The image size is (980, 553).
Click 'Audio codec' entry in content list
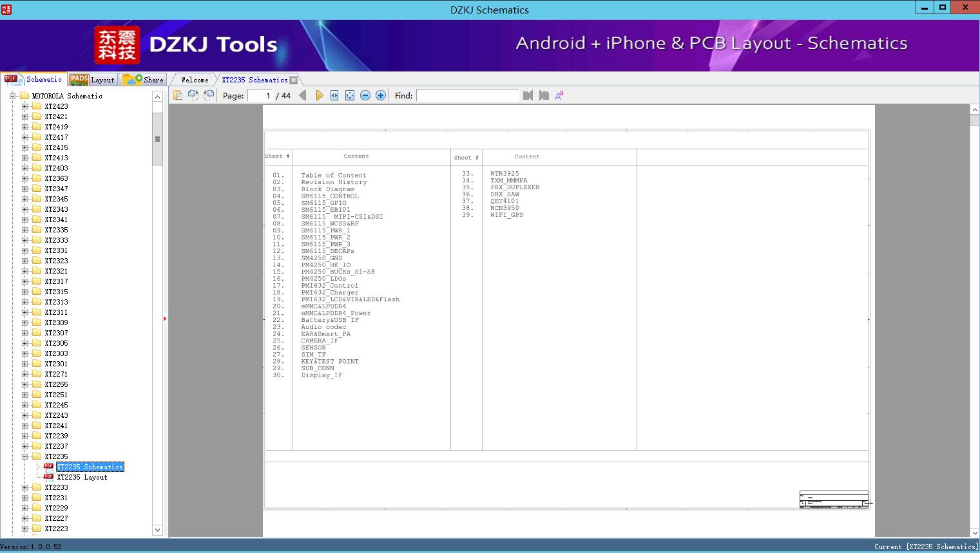[323, 327]
